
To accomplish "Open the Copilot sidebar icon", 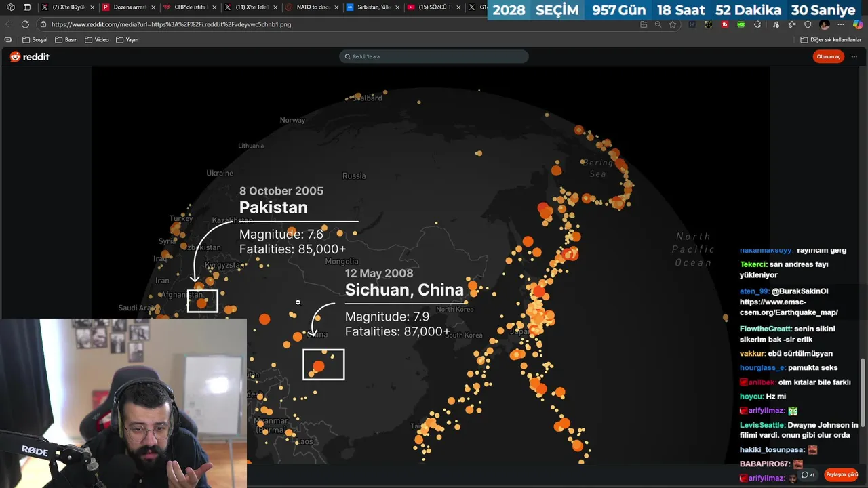I will click(858, 24).
